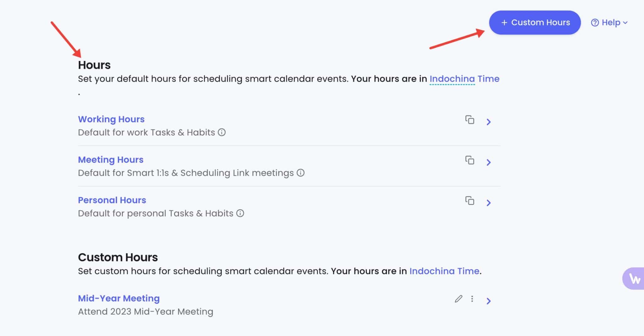The width and height of the screenshot is (644, 336).
Task: View info about personal Tasks & Habits
Action: 240,213
